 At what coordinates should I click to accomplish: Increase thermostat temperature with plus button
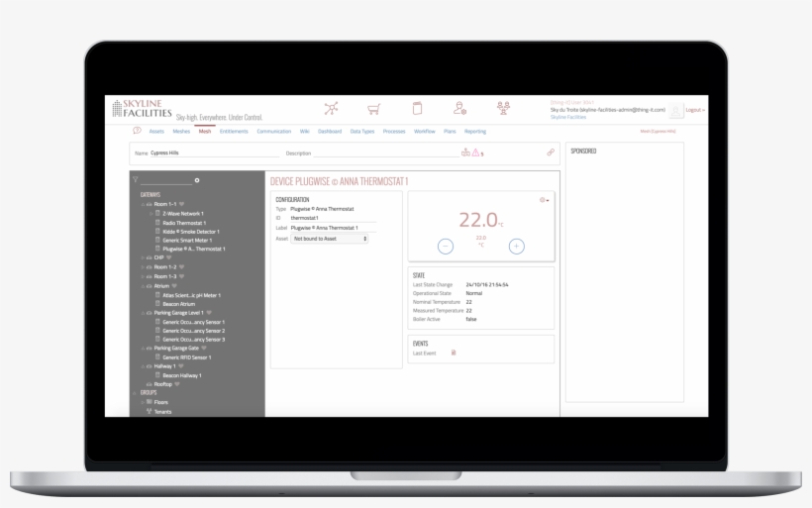point(516,246)
